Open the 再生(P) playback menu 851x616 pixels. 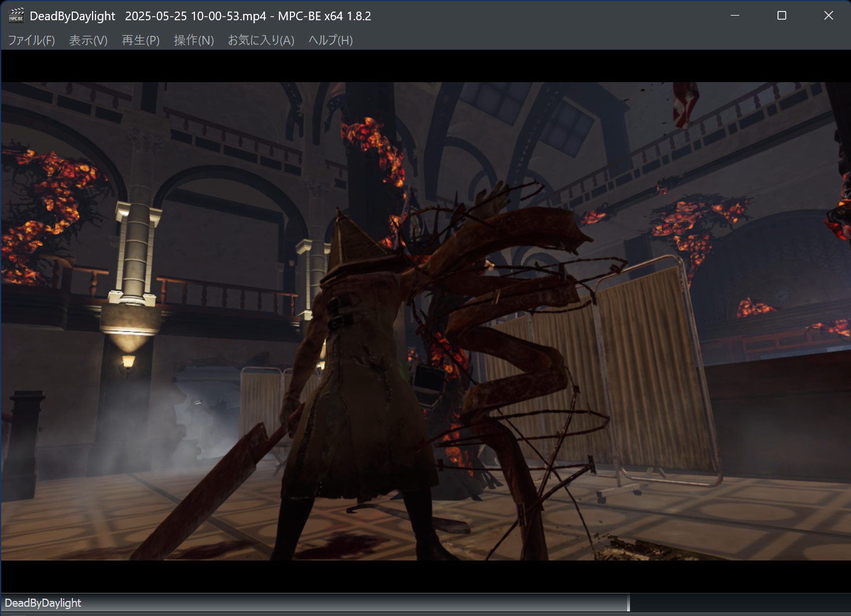point(140,40)
